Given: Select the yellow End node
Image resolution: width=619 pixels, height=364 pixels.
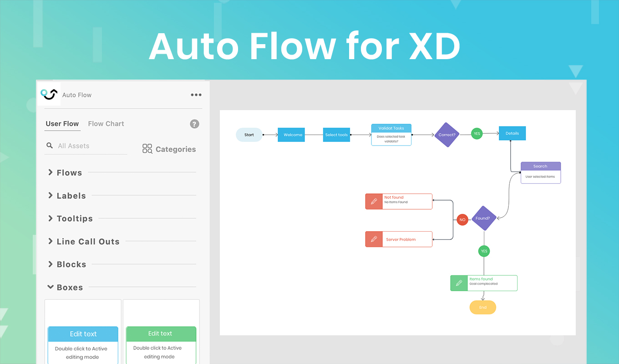Looking at the screenshot, I should pyautogui.click(x=483, y=308).
